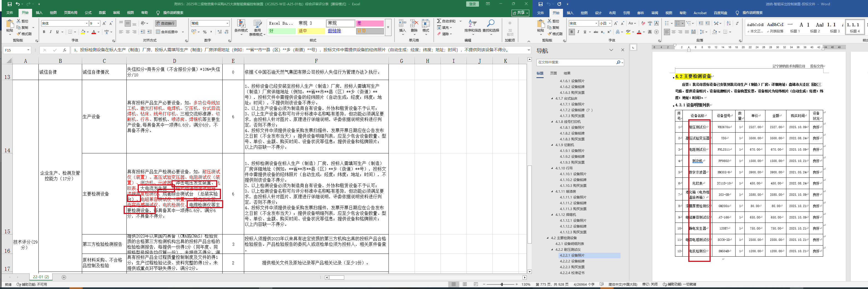
Task: Click Find & Select (查找和选择) magnifier icon
Action: [491, 24]
